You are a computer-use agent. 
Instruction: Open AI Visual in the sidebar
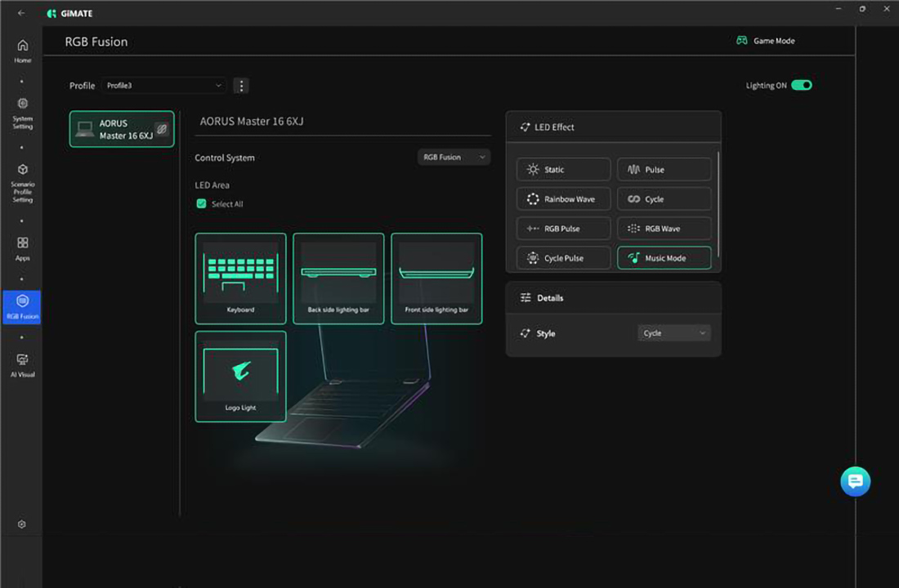coord(22,365)
